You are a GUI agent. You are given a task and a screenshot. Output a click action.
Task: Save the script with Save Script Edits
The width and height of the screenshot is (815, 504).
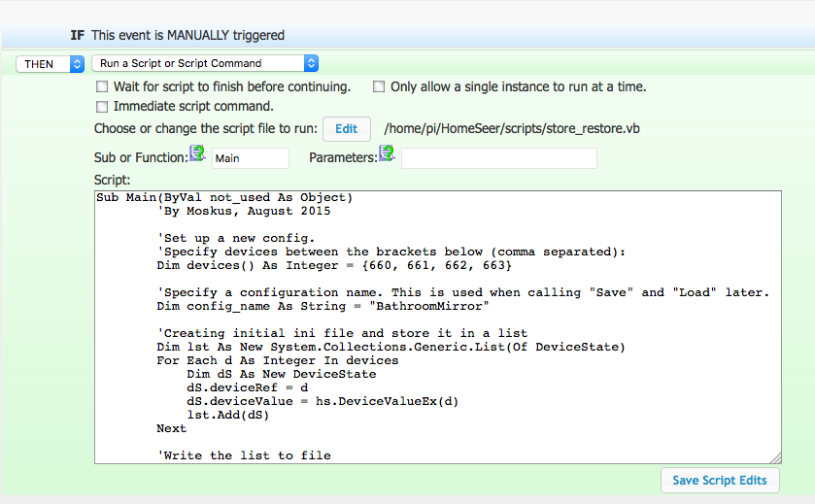[720, 480]
